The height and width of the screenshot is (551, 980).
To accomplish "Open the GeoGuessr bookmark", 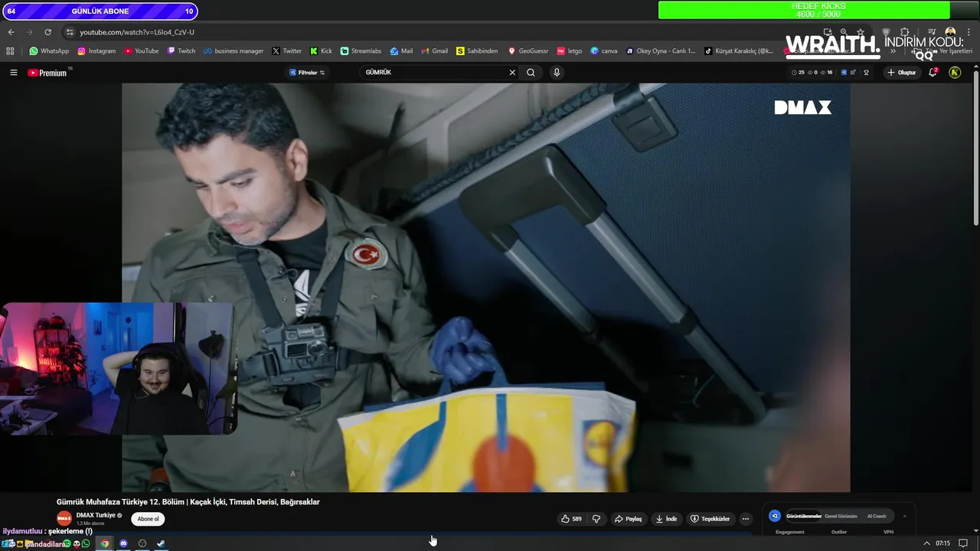I will pyautogui.click(x=528, y=51).
